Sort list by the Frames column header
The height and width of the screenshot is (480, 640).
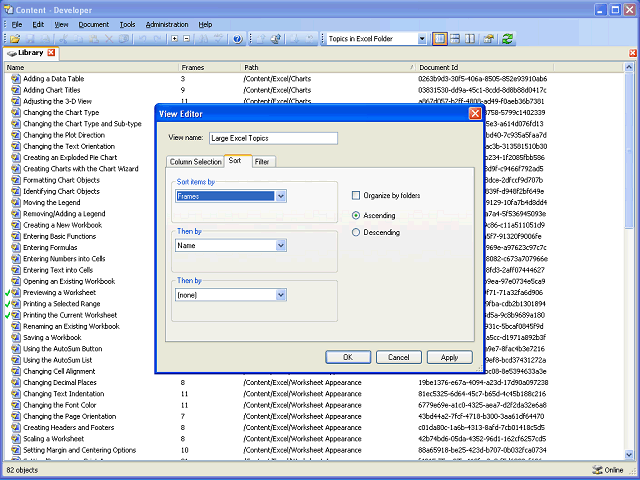tap(210, 67)
